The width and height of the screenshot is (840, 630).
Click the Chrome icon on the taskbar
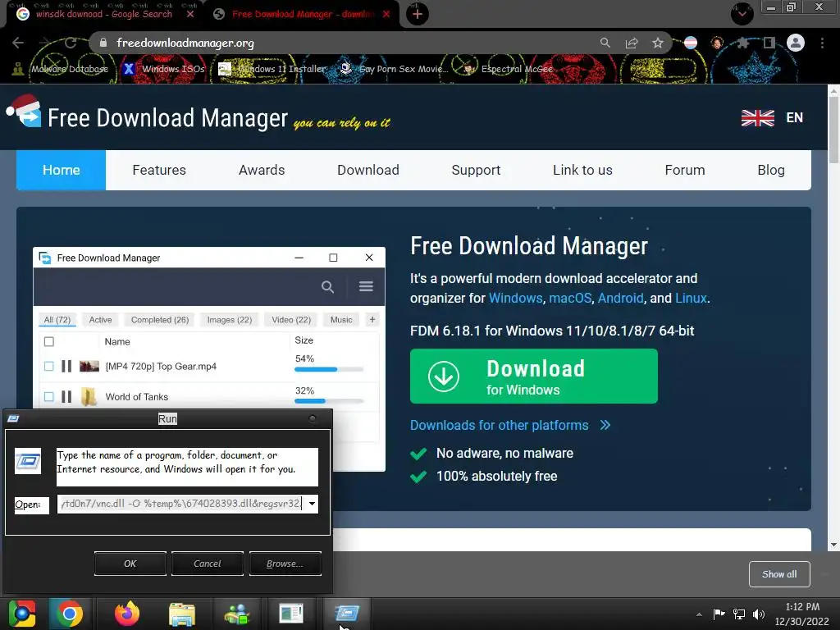click(70, 614)
